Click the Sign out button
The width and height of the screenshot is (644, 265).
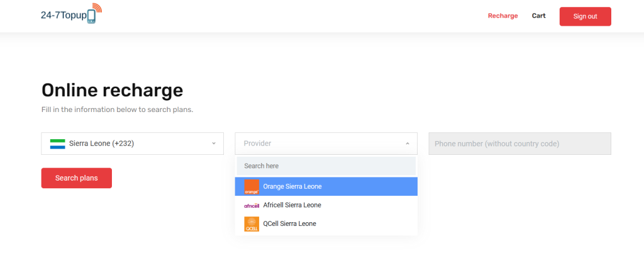(x=585, y=16)
